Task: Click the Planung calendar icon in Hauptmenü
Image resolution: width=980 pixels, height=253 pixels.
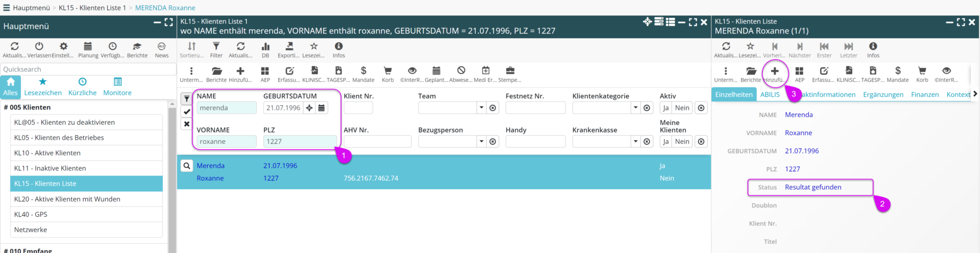Action: pos(88,47)
